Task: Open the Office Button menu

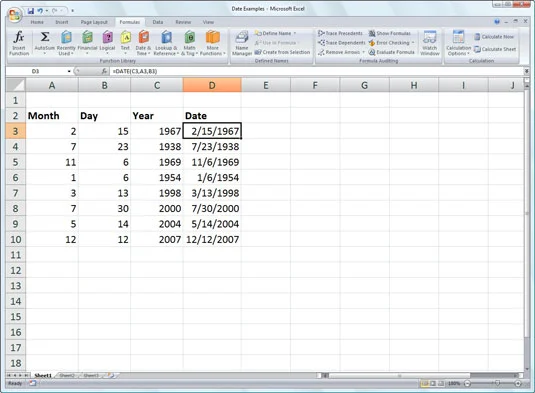Action: 15,15
